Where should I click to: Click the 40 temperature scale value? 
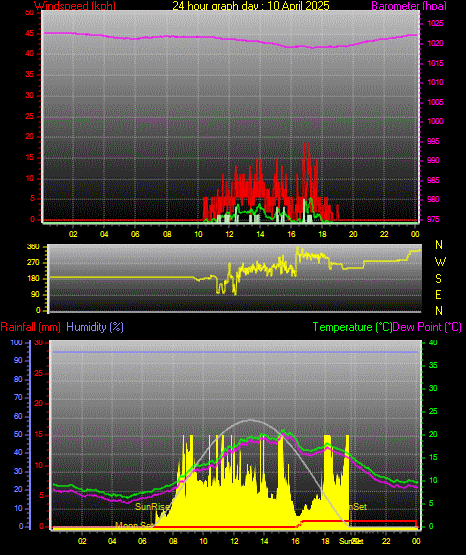coord(433,342)
